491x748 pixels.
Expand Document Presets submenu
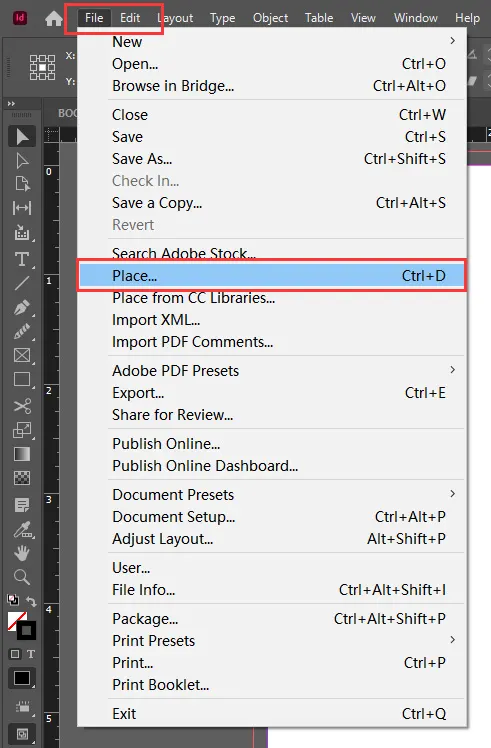click(452, 494)
